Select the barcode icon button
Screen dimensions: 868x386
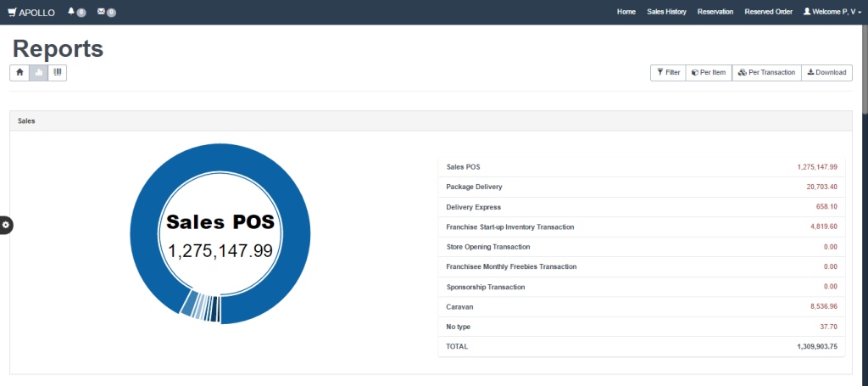(x=57, y=73)
